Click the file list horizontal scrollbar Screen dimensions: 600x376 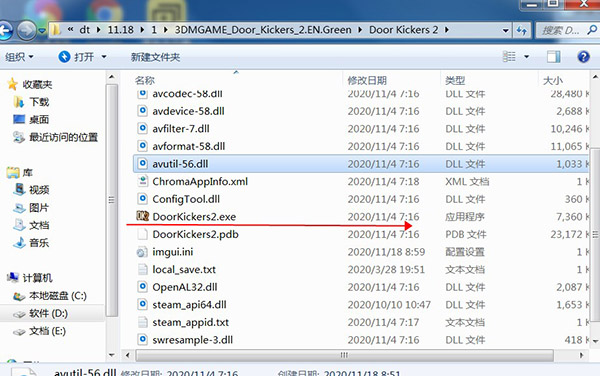click(344, 355)
